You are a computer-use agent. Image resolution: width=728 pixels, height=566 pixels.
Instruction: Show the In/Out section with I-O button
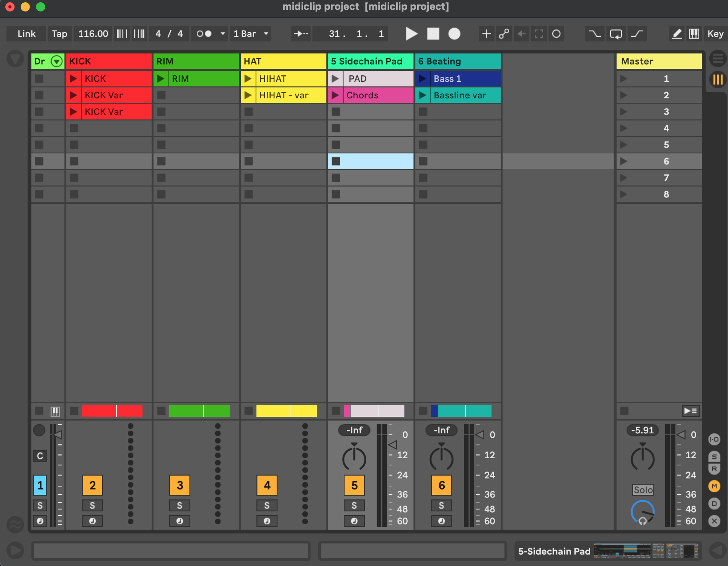click(x=714, y=439)
